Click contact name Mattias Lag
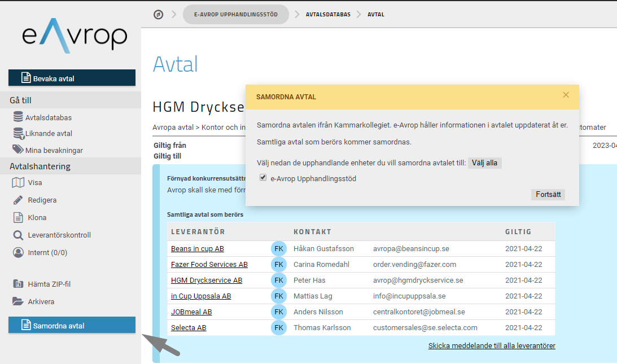 [313, 296]
